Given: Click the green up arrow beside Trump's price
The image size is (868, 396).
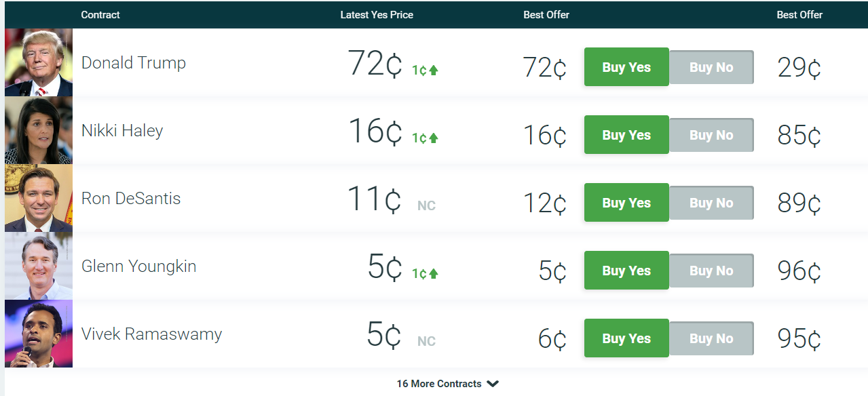Looking at the screenshot, I should click(434, 70).
